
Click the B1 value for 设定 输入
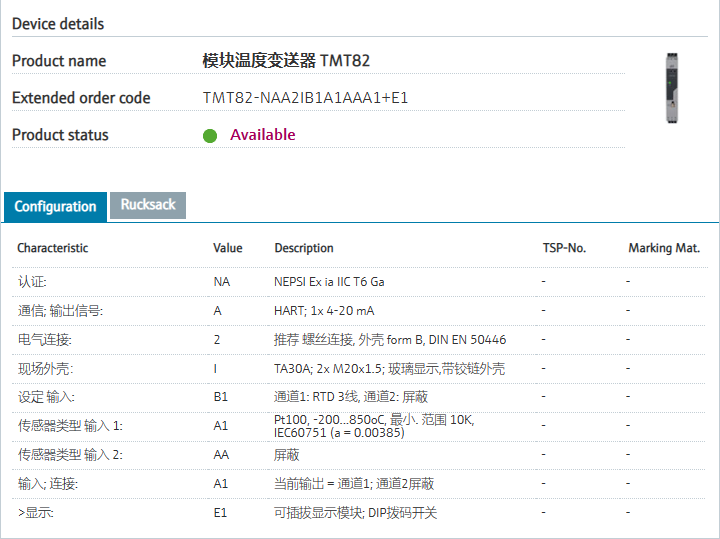point(221,397)
